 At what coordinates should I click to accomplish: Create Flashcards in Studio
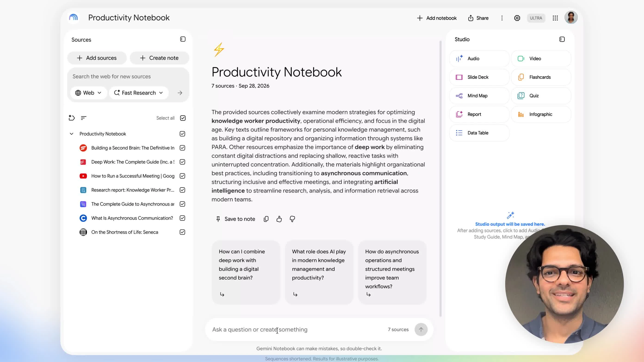coord(541,77)
